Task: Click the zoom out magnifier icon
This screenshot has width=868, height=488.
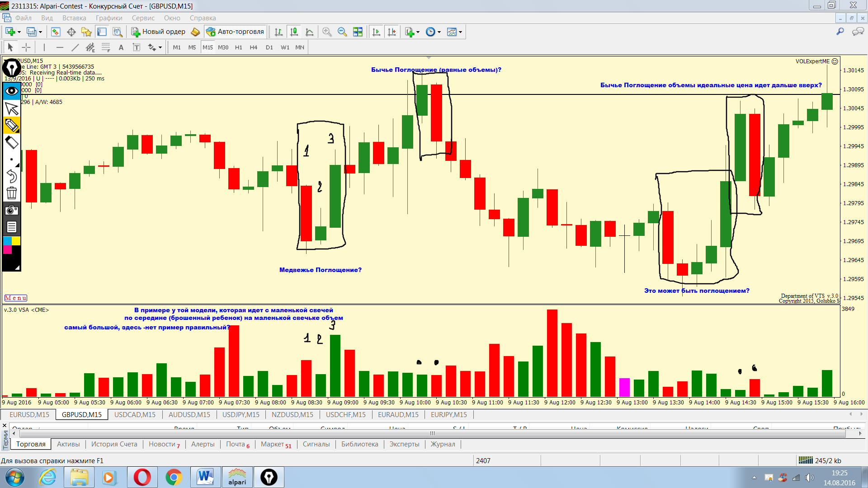Action: pyautogui.click(x=342, y=32)
